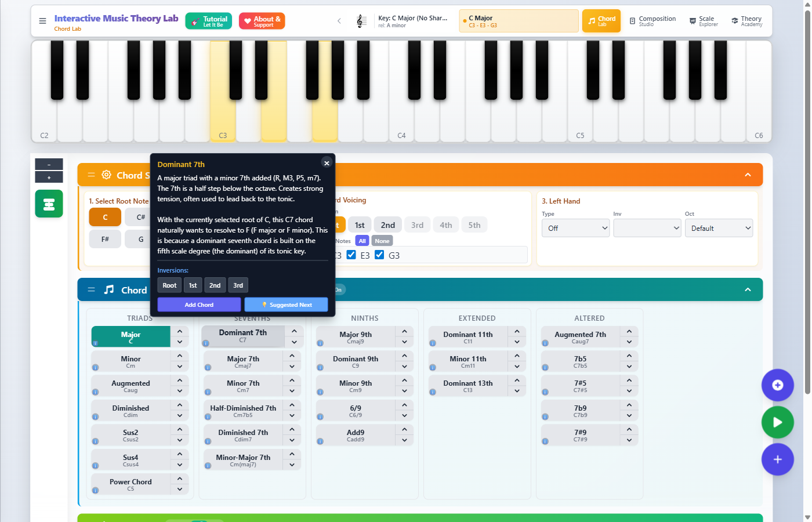Click the treble clef icon next to the key display
The height and width of the screenshot is (522, 812).
tap(361, 21)
